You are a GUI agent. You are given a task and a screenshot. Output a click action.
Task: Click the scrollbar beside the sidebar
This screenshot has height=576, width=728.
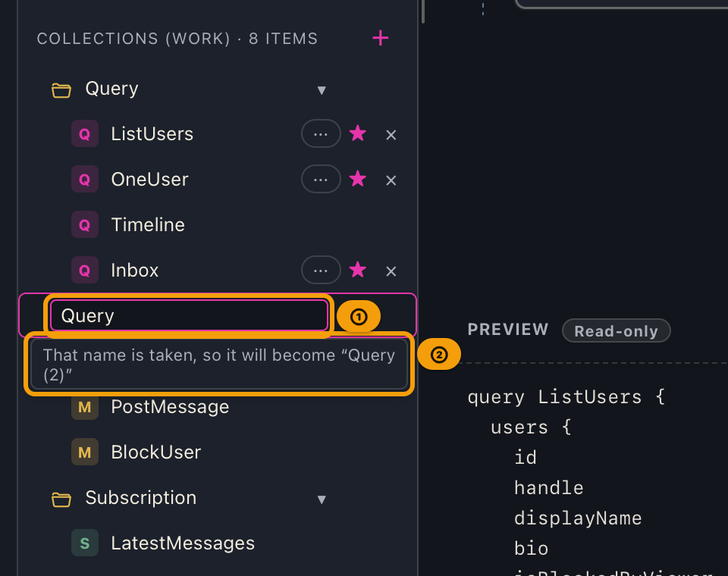tap(423, 11)
